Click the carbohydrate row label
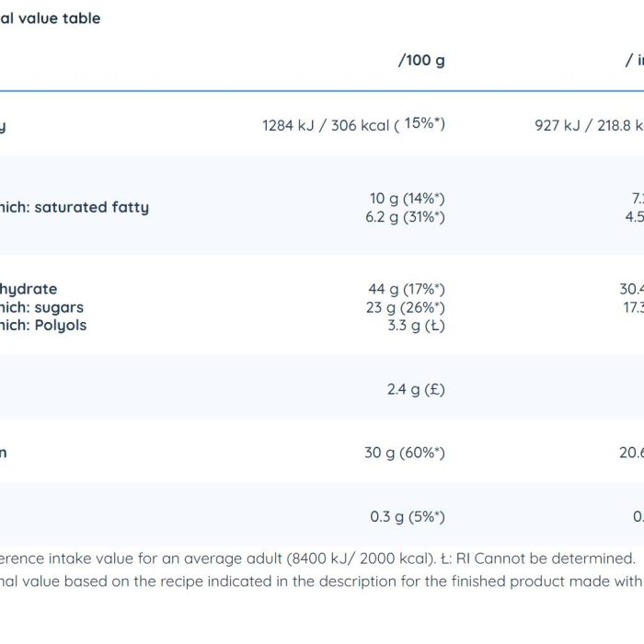The height and width of the screenshot is (644, 644). 29,289
